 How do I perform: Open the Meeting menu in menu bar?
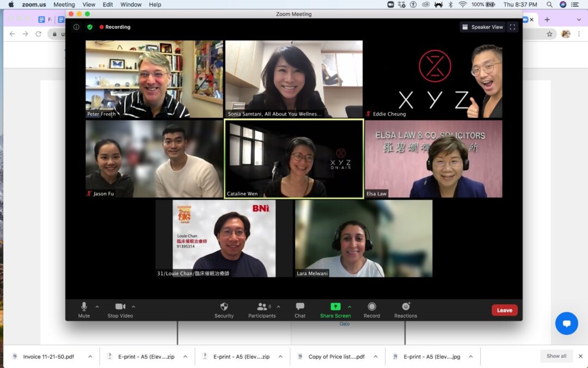(64, 4)
